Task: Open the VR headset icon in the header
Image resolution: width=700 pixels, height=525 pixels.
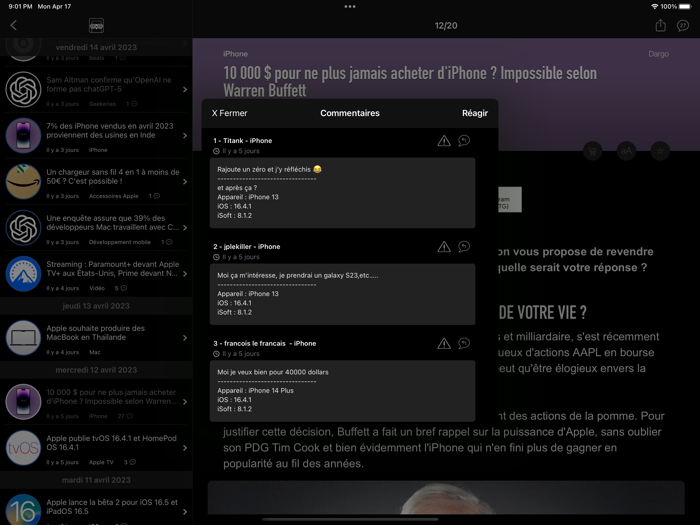Action: point(96,25)
